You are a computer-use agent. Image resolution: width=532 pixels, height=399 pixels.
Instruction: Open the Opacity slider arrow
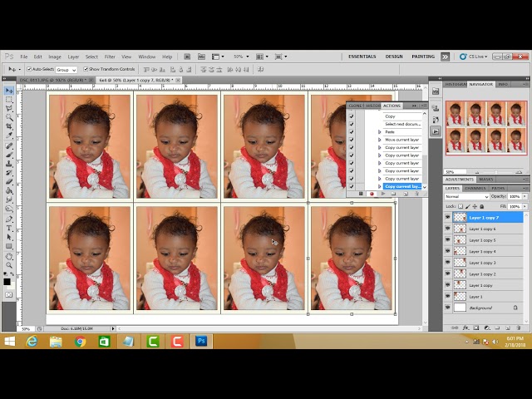pyautogui.click(x=525, y=196)
